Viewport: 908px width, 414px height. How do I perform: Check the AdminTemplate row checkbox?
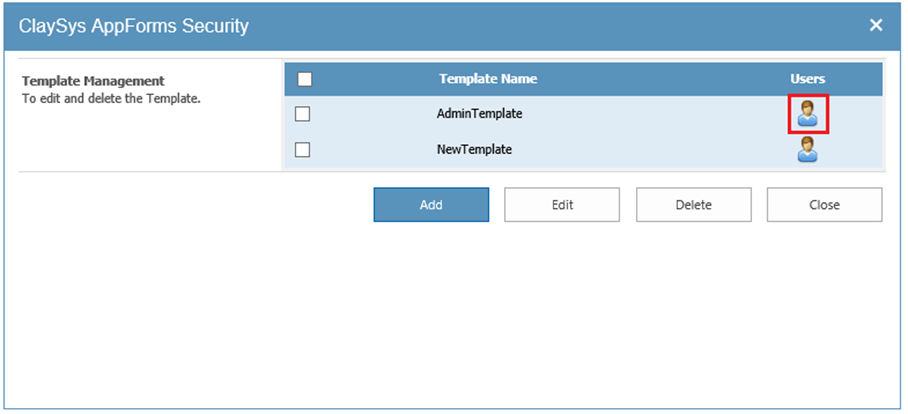click(302, 114)
